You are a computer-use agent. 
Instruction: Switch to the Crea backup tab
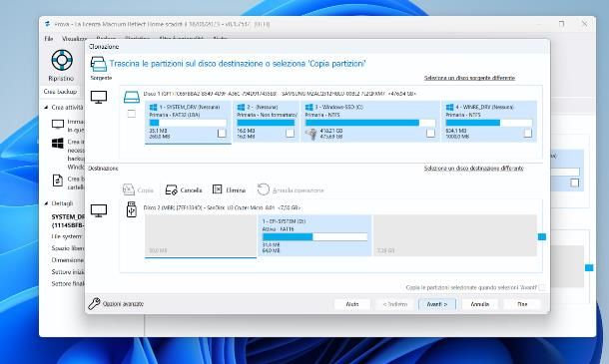point(60,92)
